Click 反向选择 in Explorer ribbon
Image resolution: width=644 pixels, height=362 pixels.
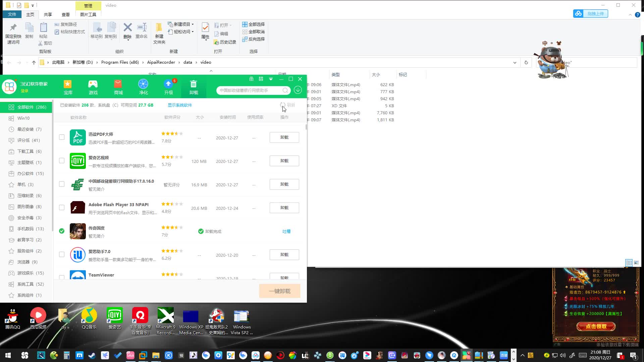254,39
